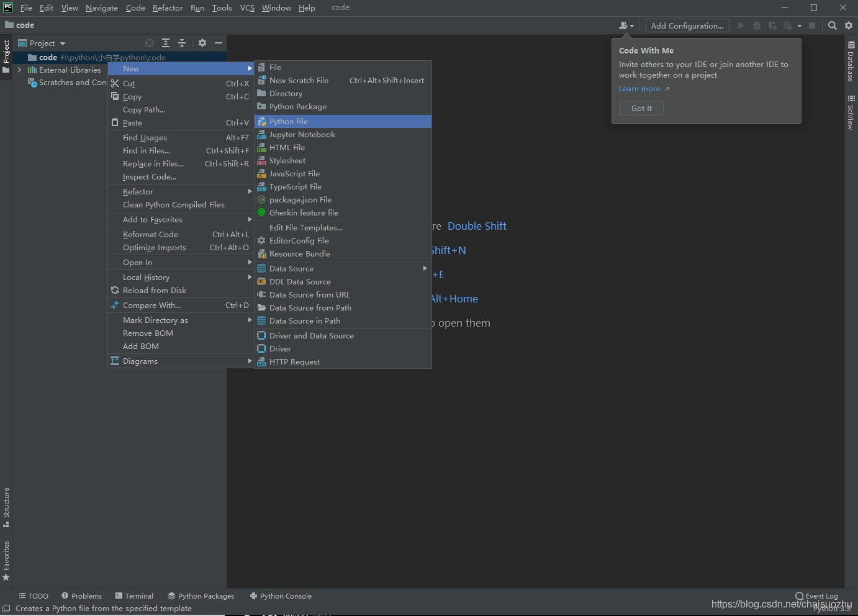Choose Find in Files... entry
The height and width of the screenshot is (616, 858).
pyautogui.click(x=181, y=151)
